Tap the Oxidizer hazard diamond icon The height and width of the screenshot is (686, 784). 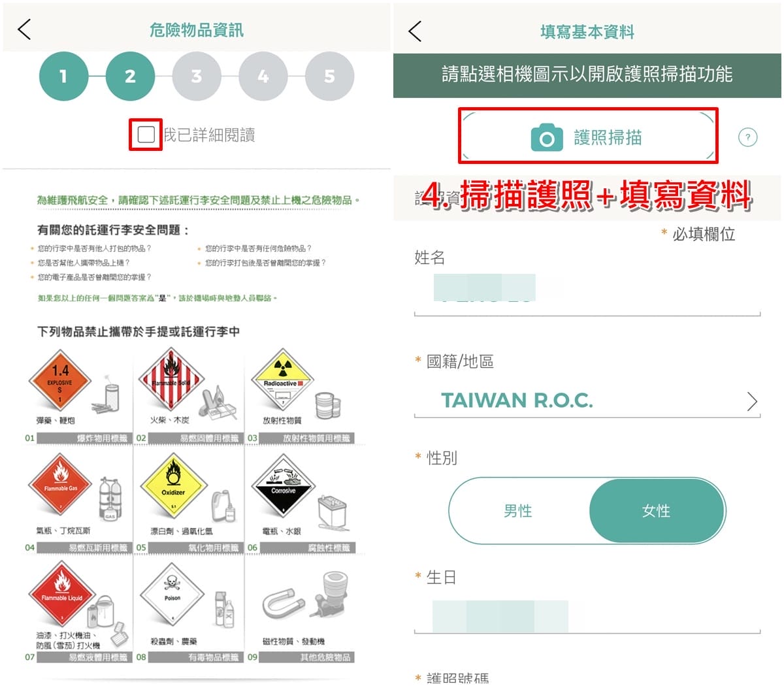(173, 489)
